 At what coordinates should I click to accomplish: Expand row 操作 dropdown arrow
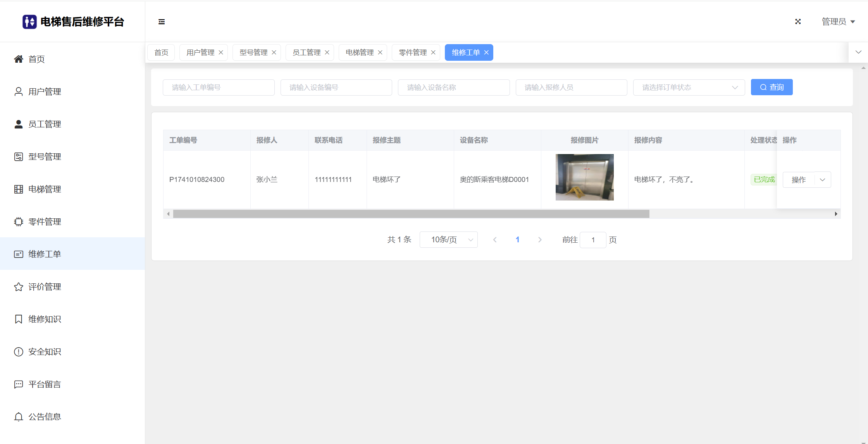click(823, 180)
